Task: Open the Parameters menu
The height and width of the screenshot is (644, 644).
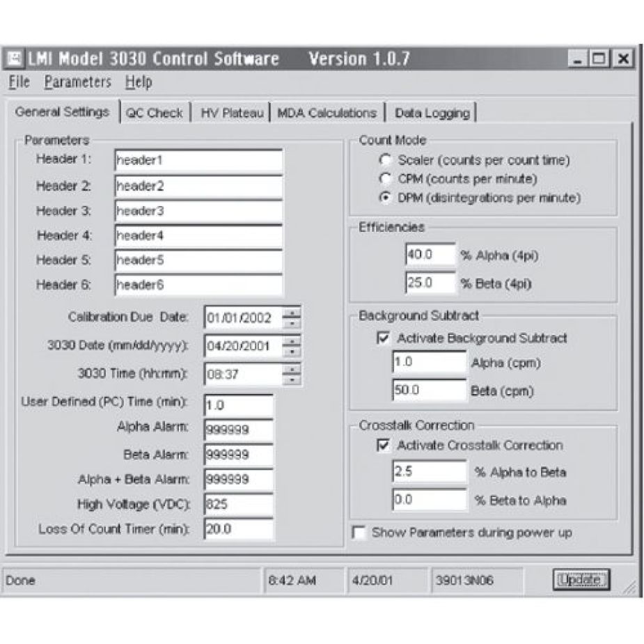Action: click(x=77, y=82)
